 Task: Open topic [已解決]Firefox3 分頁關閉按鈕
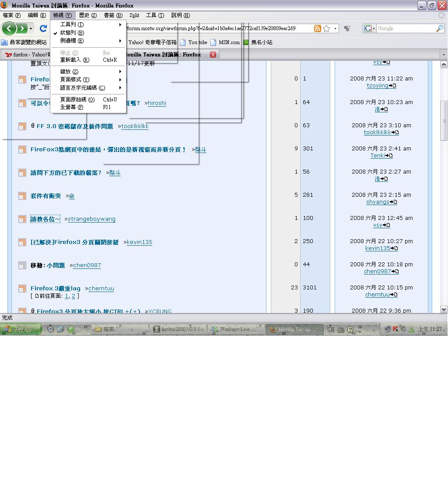click(x=74, y=242)
